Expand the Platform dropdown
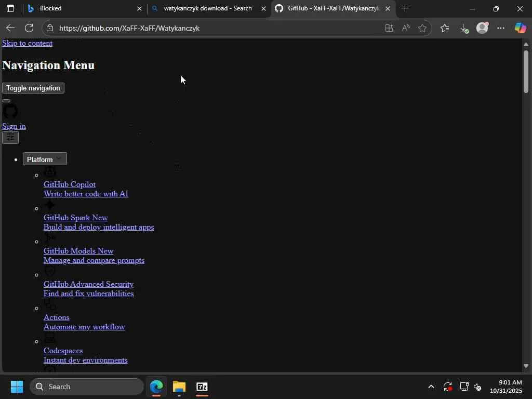The height and width of the screenshot is (399, 532). 45,159
